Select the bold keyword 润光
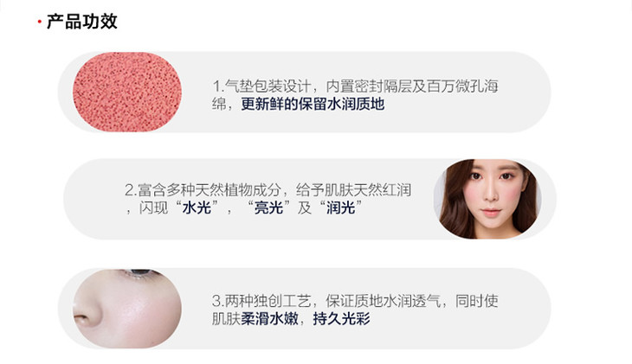 (x=340, y=208)
